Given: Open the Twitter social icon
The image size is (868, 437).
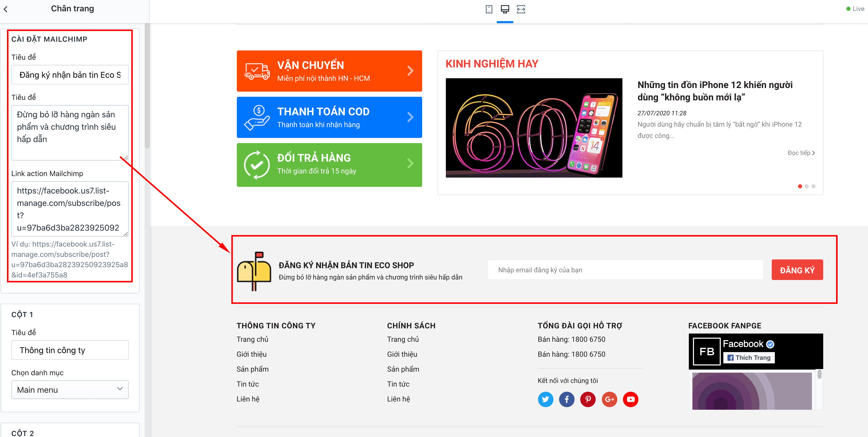Looking at the screenshot, I should 545,399.
